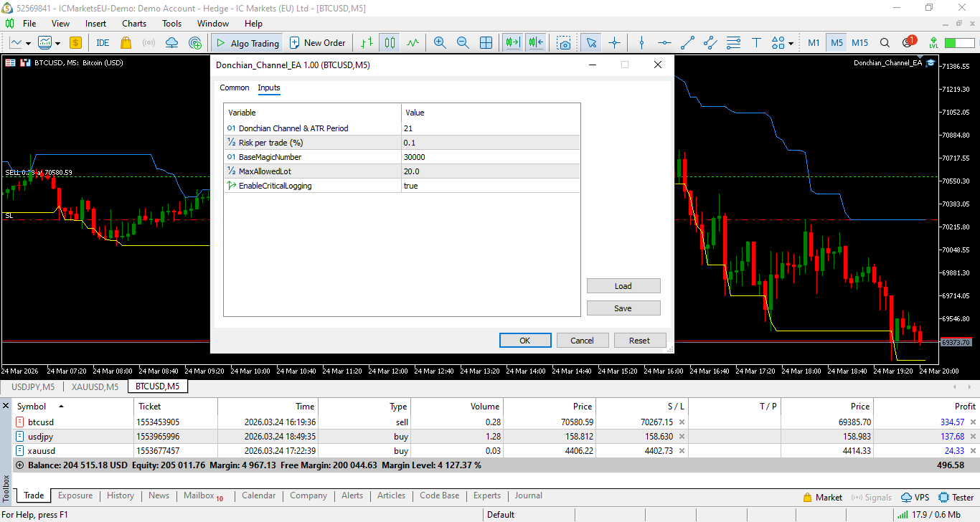This screenshot has width=980, height=522.
Task: Open the Tools menu
Action: (x=172, y=24)
